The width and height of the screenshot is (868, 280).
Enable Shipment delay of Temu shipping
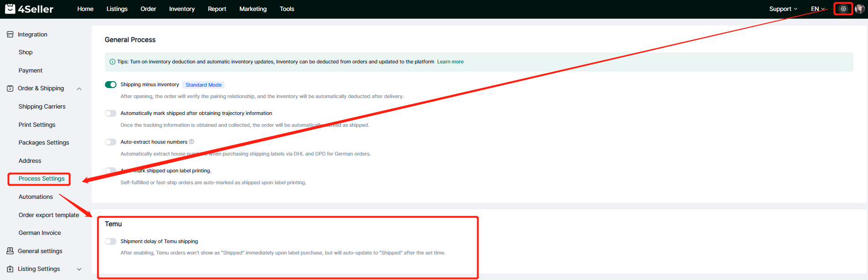click(x=110, y=241)
